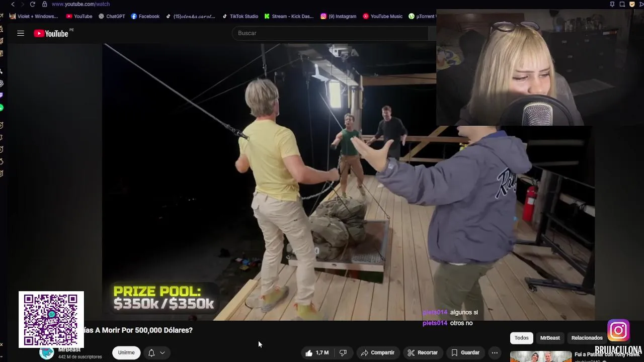This screenshot has height=362, width=644.
Task: Click the site lock icon in address bar
Action: (x=44, y=4)
